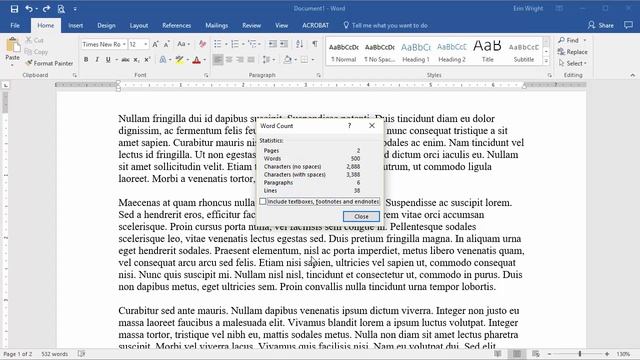The width and height of the screenshot is (640, 360).
Task: Click the Text Highlight Color icon
Action: click(x=179, y=60)
